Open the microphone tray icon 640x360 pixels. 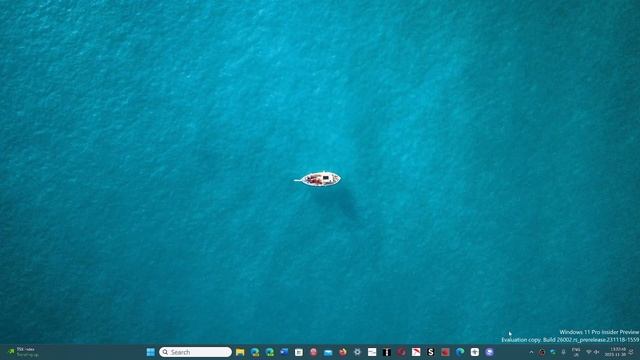coord(564,352)
